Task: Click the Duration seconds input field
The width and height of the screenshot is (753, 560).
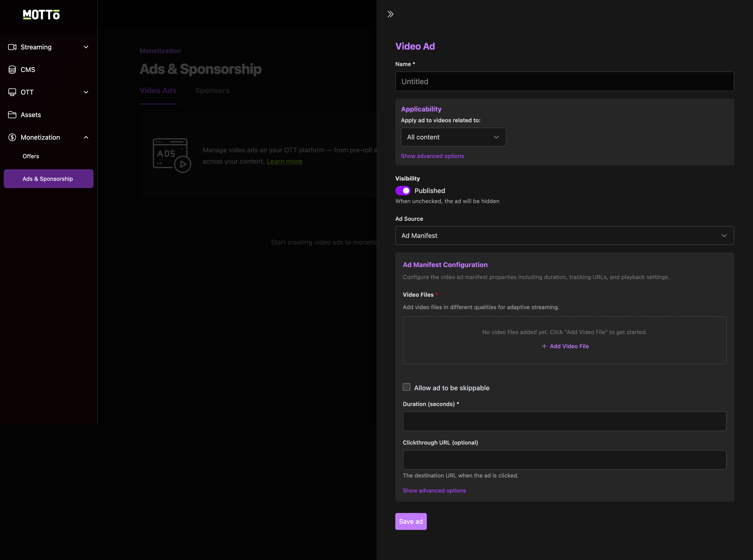Action: click(x=564, y=421)
